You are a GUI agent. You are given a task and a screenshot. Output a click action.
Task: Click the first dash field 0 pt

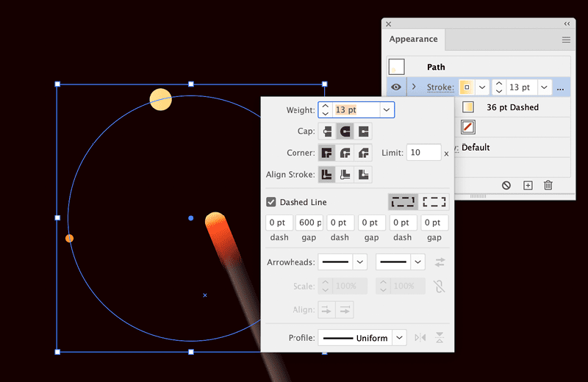279,223
